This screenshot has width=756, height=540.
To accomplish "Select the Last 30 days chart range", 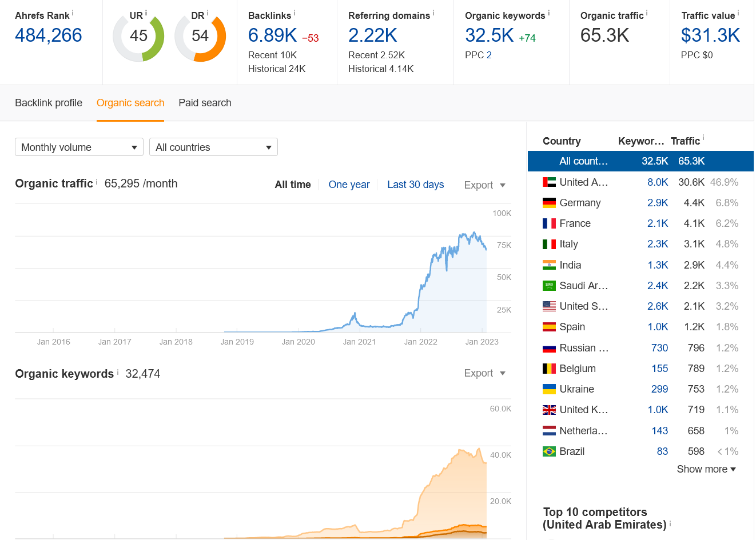I will click(x=416, y=185).
